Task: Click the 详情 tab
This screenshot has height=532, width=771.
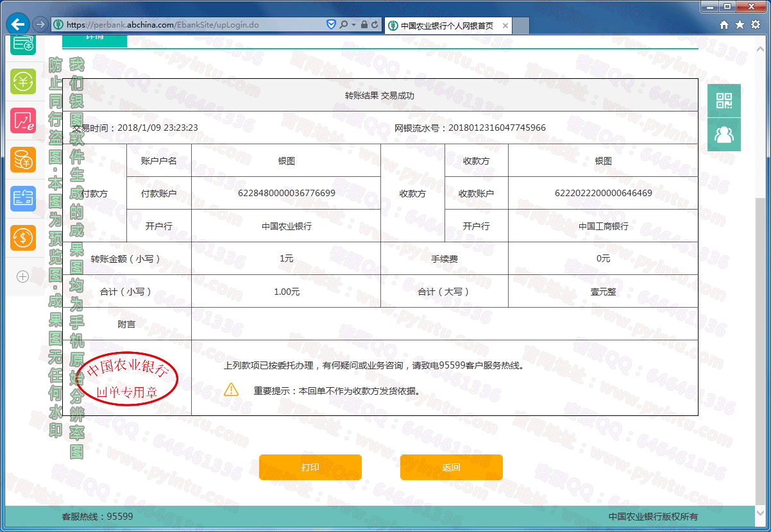Action: pyautogui.click(x=95, y=41)
